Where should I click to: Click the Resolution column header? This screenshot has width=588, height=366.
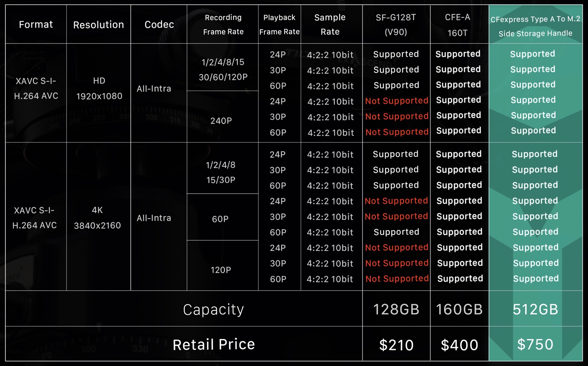[99, 25]
